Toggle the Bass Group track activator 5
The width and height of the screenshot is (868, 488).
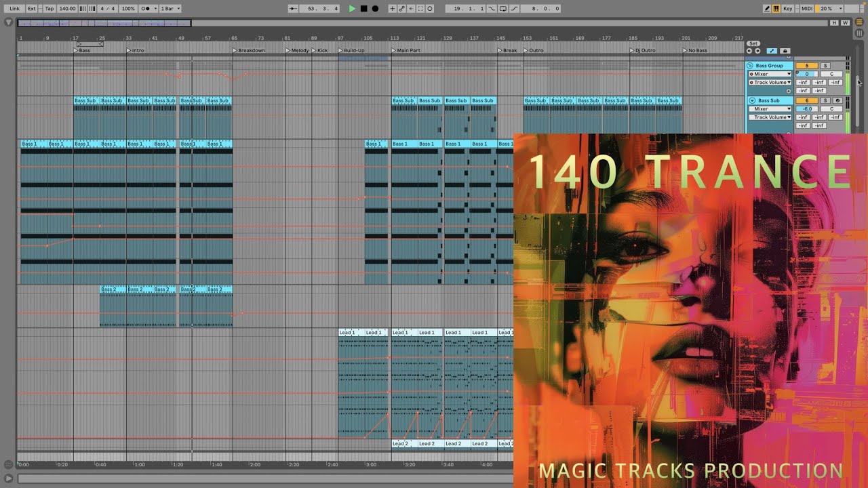[807, 66]
